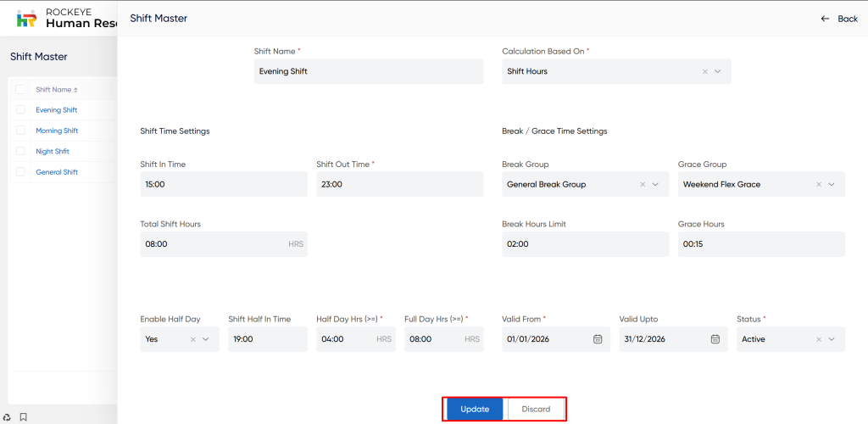Check the Evening Shift row checkbox
This screenshot has height=424, width=868.
20,110
